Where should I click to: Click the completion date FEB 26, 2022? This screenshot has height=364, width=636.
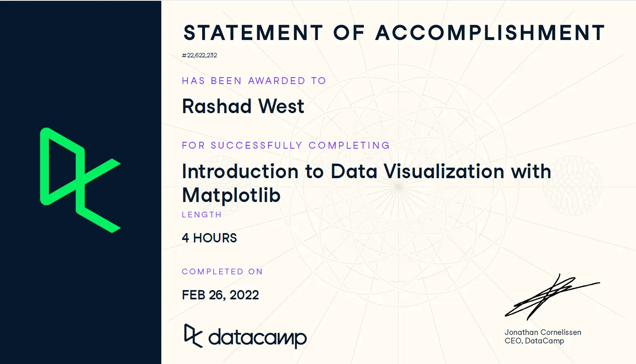click(220, 295)
